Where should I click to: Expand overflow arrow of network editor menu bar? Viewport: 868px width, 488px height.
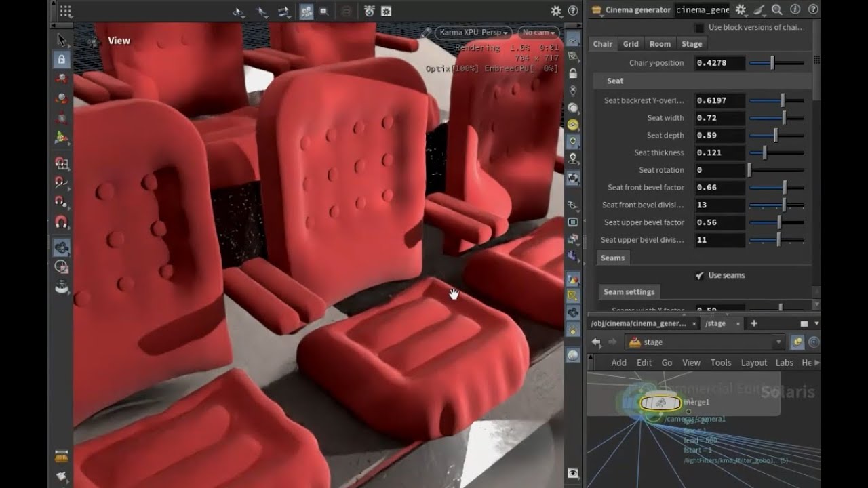(816, 363)
